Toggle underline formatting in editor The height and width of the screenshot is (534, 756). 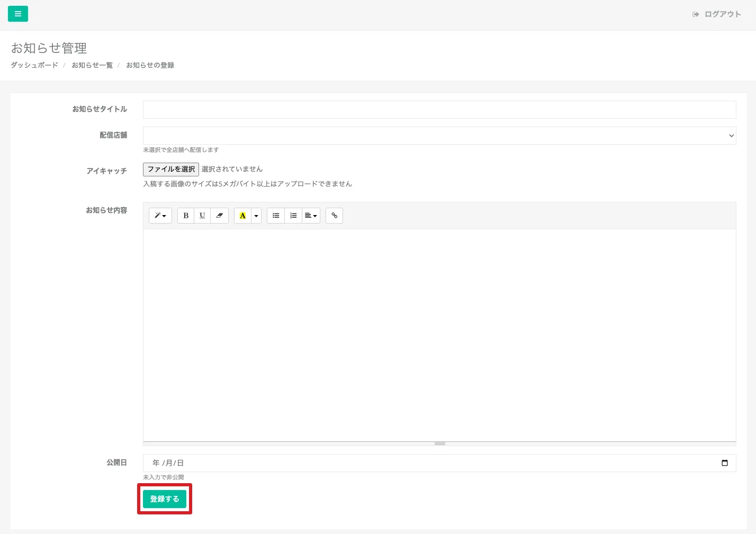(x=202, y=216)
